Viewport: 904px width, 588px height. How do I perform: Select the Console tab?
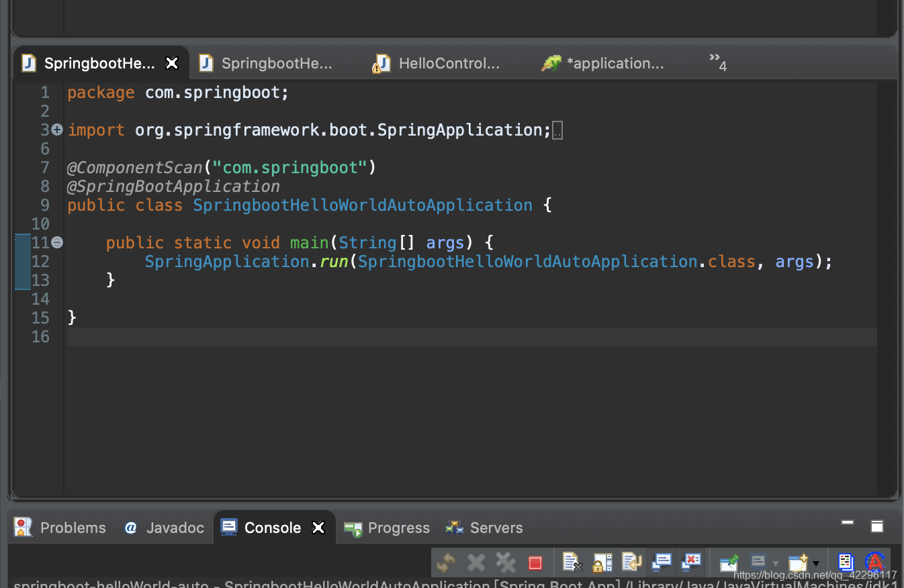[273, 528]
